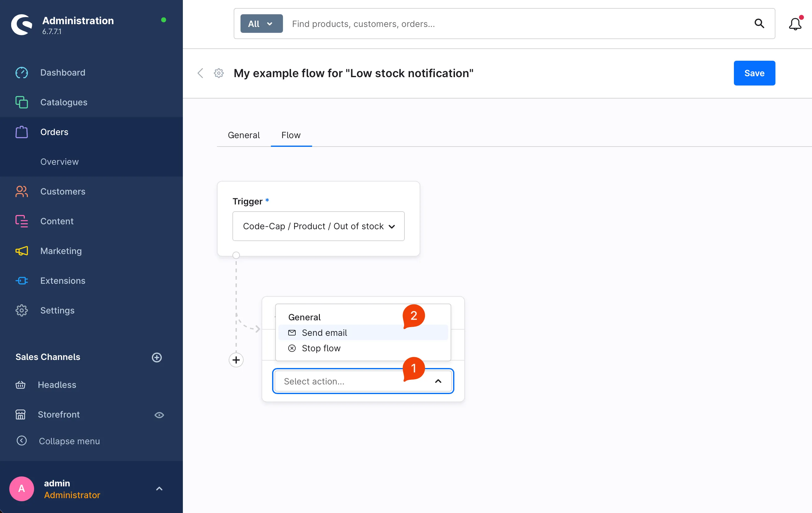Toggle Storefront visibility eye icon
The height and width of the screenshot is (513, 812).
pyautogui.click(x=159, y=415)
